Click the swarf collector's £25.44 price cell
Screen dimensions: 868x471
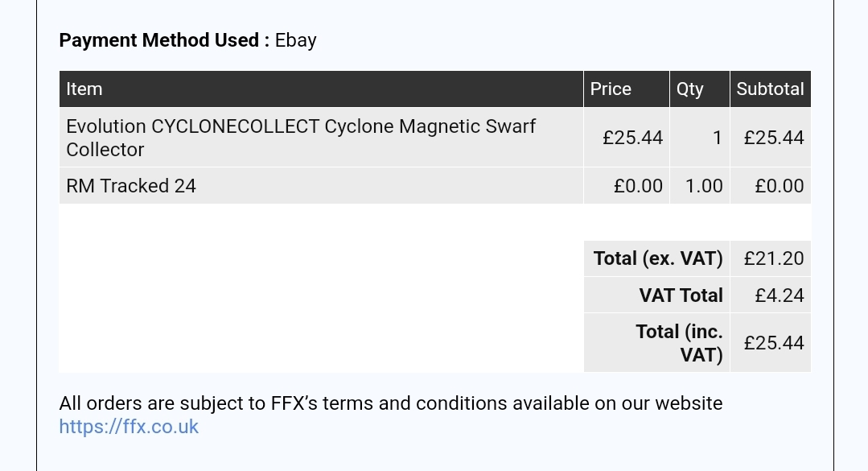pos(632,138)
